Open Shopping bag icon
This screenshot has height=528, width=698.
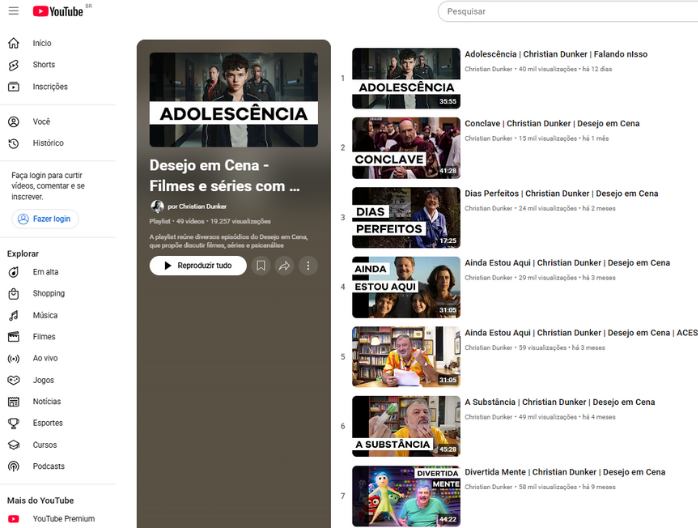click(x=14, y=293)
